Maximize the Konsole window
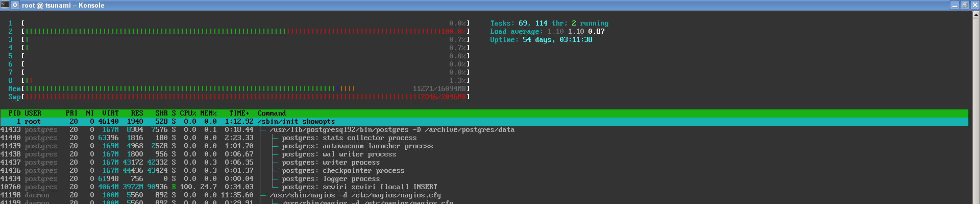980x204 pixels. coord(965,5)
